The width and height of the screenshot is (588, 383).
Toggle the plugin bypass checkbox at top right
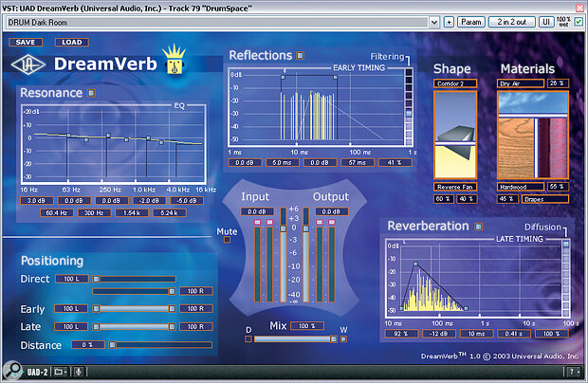(x=579, y=22)
